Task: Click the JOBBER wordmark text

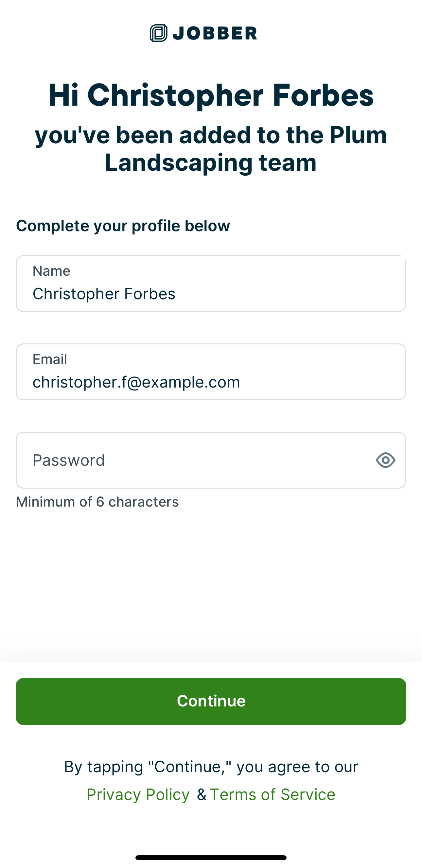Action: pos(215,33)
